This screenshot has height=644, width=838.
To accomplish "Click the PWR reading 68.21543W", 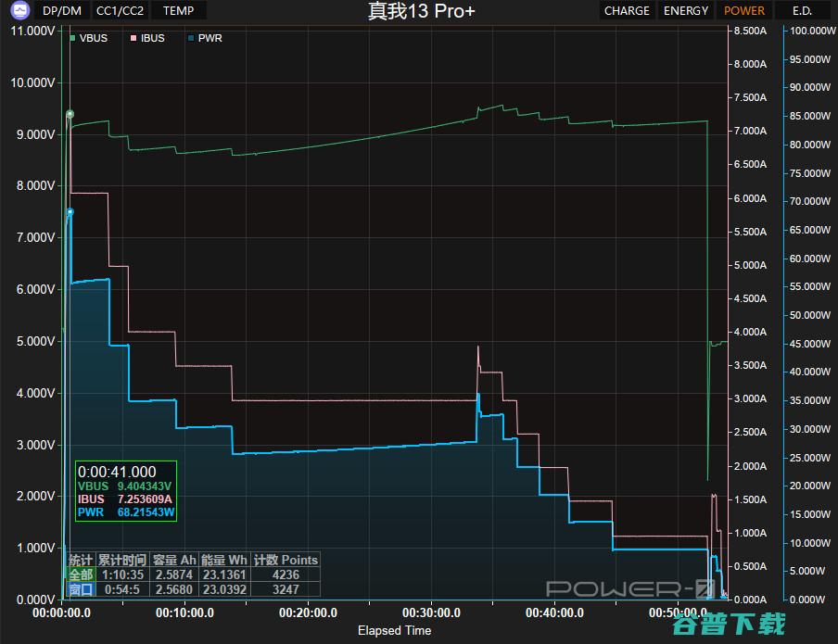I will (146, 512).
